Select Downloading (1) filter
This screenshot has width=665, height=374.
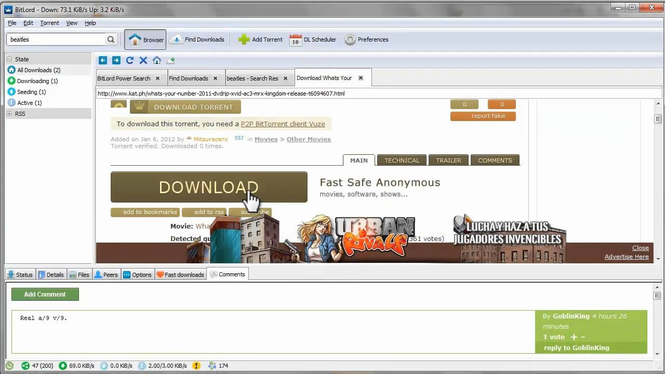[x=37, y=81]
